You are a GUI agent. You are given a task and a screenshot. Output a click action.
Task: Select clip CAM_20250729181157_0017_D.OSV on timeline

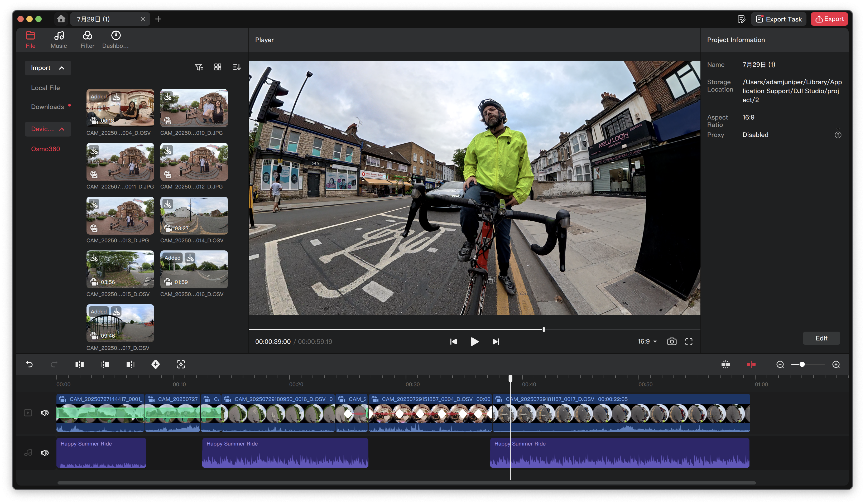621,412
